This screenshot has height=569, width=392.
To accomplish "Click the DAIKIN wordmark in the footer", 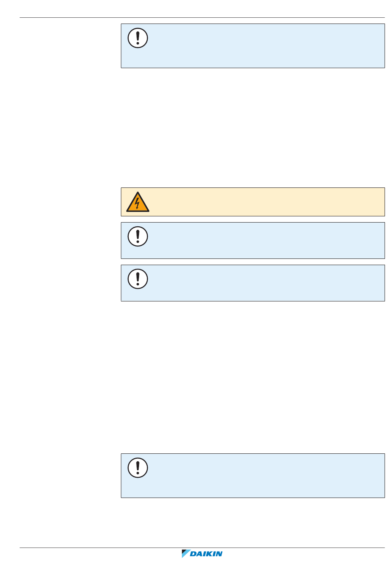I will (x=206, y=554).
